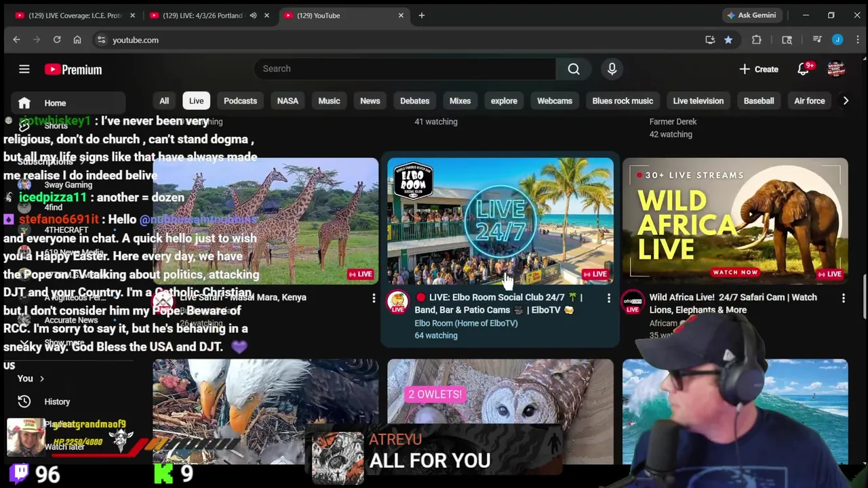Open the Elbo Room (Home of ElboTV) channel
The width and height of the screenshot is (868, 488).
point(466,323)
